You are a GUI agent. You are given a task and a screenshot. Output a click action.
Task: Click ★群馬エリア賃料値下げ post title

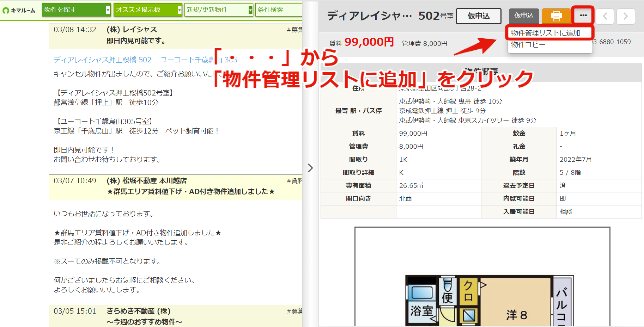[x=191, y=192]
